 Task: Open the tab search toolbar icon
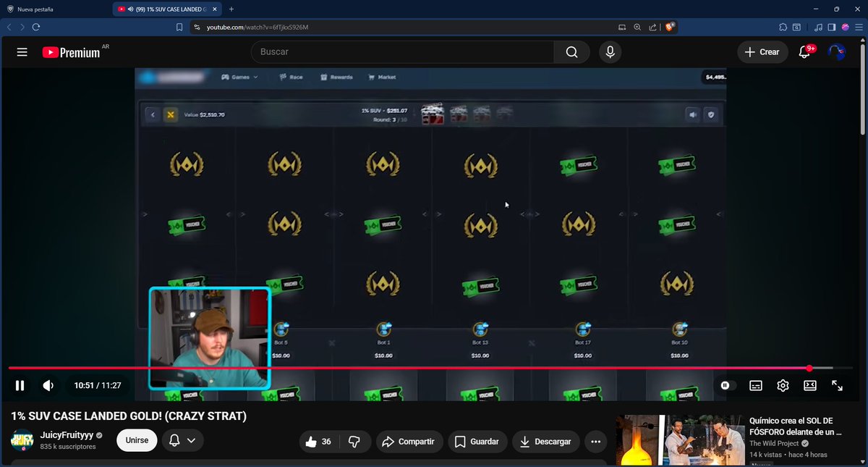pos(797,27)
